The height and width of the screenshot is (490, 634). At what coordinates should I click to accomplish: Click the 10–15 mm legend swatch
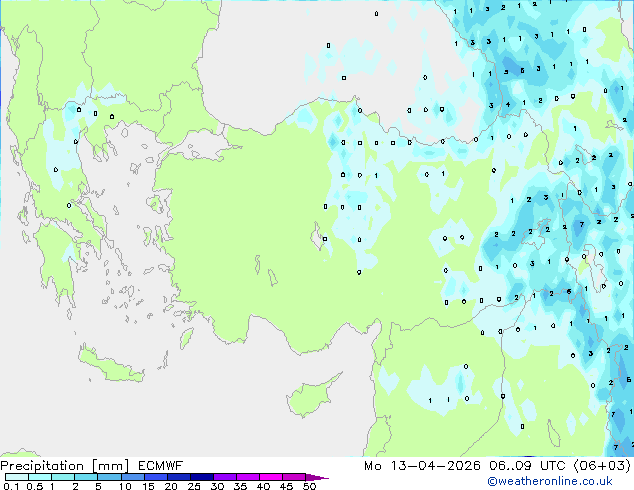point(132,477)
